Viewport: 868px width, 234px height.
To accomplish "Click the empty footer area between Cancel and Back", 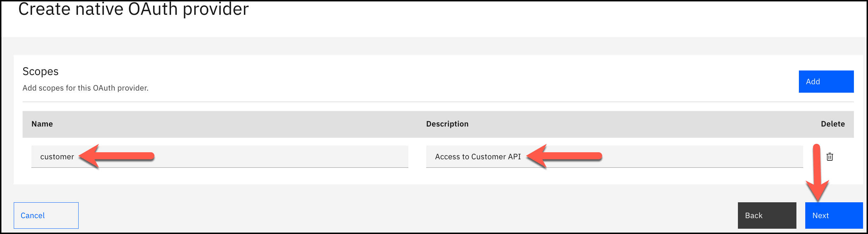I will click(405, 215).
